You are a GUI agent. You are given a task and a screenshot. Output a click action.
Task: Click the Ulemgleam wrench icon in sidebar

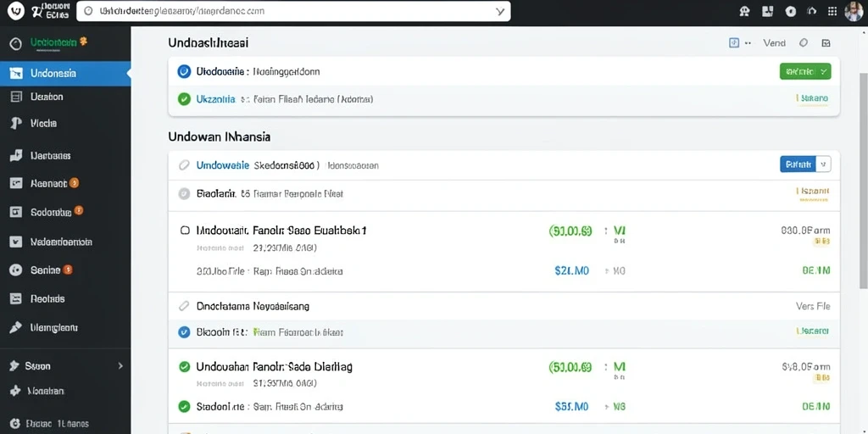(16, 328)
